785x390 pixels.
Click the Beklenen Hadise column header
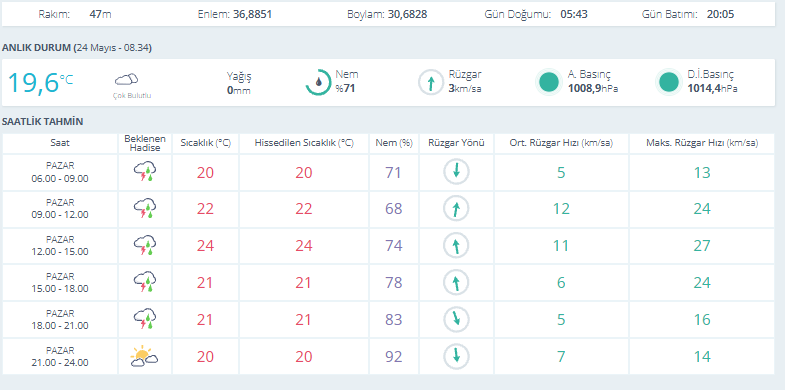coord(145,143)
